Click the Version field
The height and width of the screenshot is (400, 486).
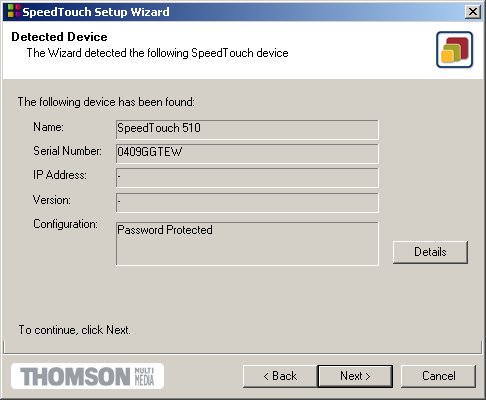247,202
